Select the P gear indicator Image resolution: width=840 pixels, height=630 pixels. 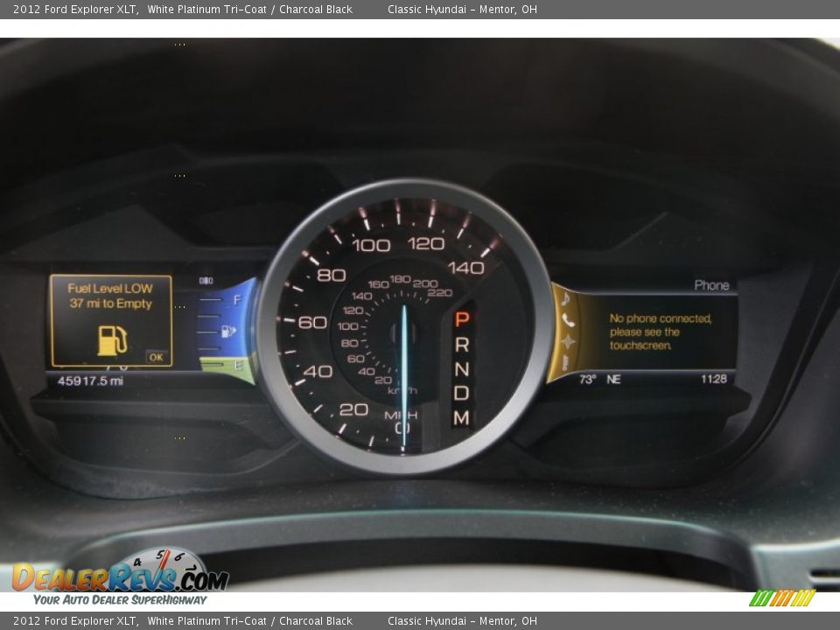tap(461, 319)
